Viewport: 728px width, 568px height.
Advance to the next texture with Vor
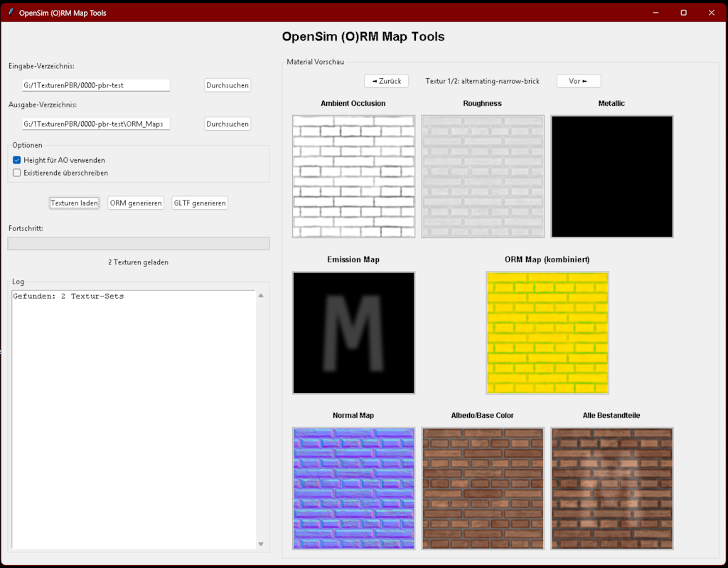pyautogui.click(x=578, y=81)
